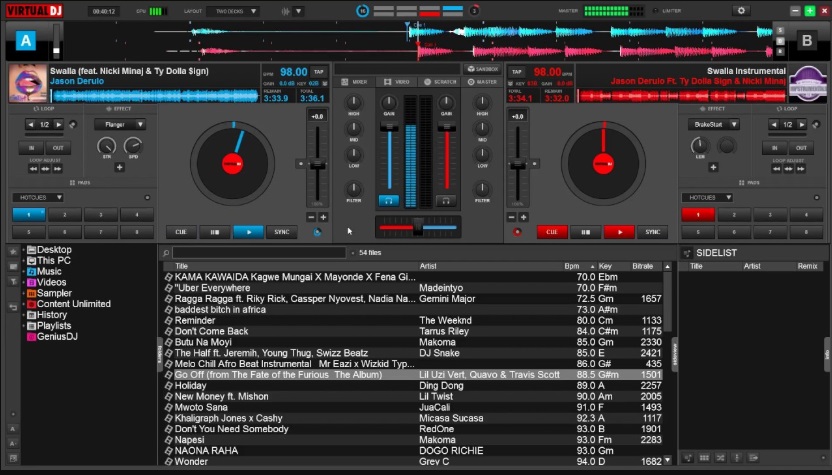Toggle SANDBOX mode
832x475 pixels.
(482, 69)
